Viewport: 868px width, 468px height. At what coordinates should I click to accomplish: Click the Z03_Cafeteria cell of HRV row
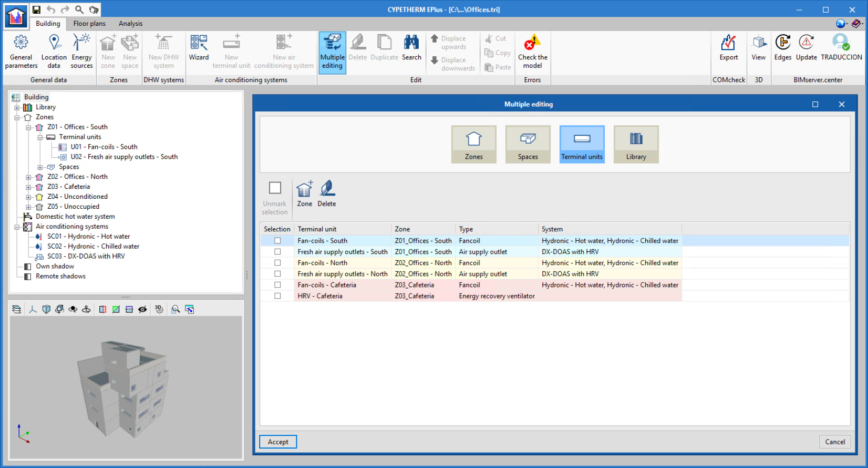click(x=423, y=296)
